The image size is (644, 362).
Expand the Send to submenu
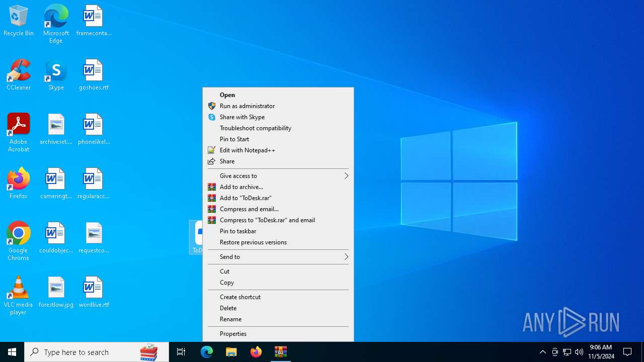(x=278, y=257)
